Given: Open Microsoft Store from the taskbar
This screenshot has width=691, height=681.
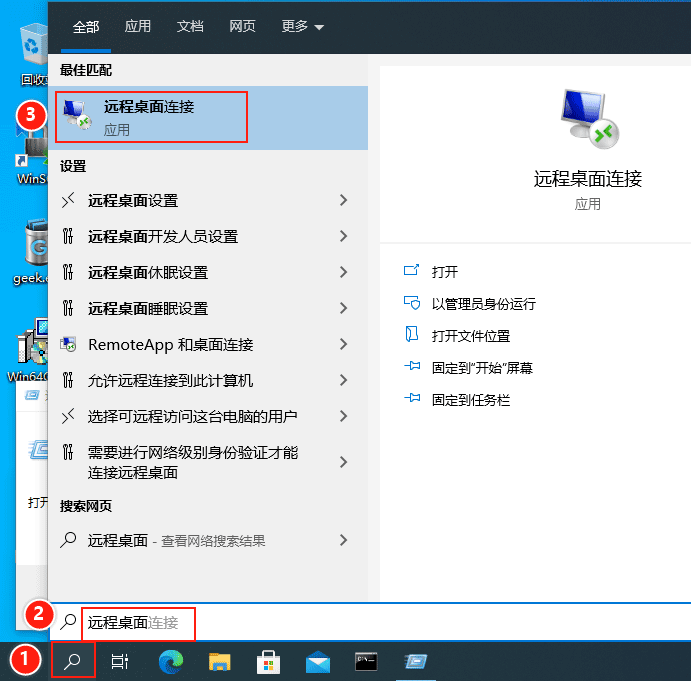Looking at the screenshot, I should 268,662.
